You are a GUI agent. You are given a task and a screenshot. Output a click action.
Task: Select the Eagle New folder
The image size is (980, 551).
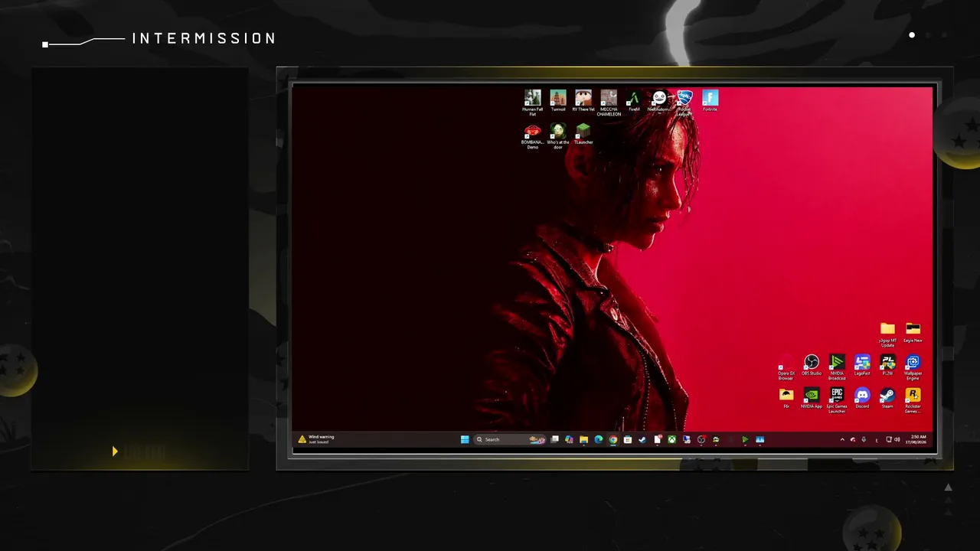pos(913,332)
